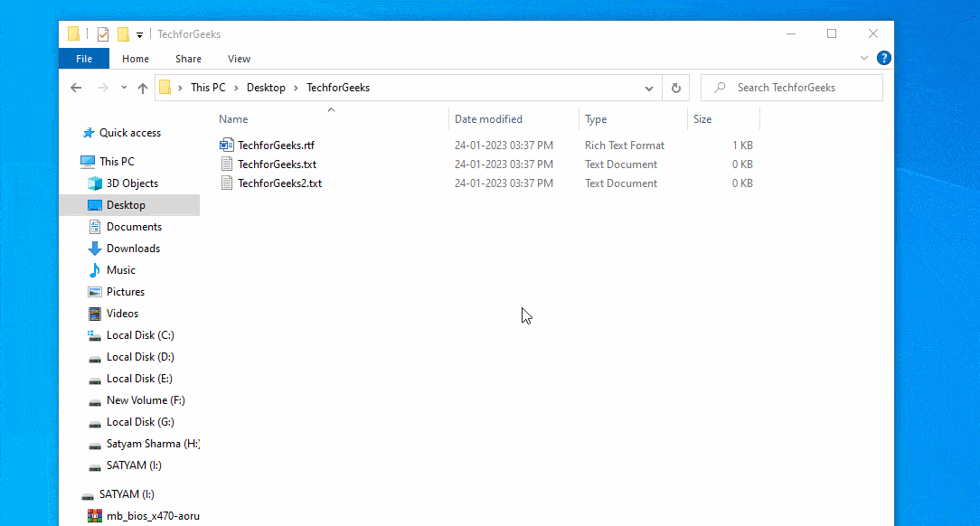Screen dimensions: 980x526
Task: Open the Recent locations dropdown arrow
Action: 124,88
